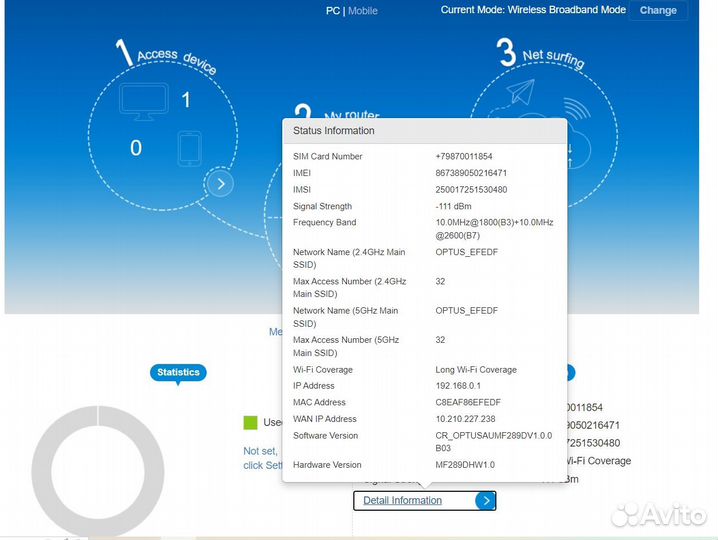Viewport: 718px width, 540px height.
Task: Open access device list arrow
Action: pyautogui.click(x=220, y=184)
